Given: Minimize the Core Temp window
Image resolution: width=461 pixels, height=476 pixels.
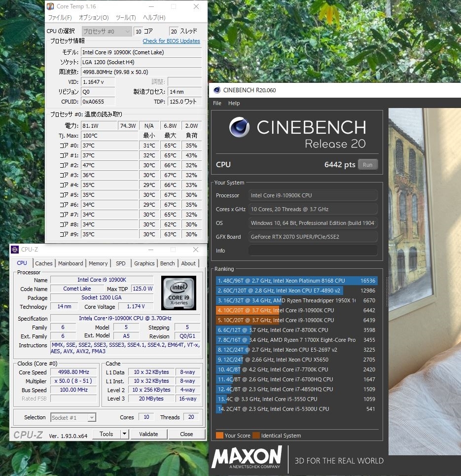Looking at the screenshot, I should (151, 6).
